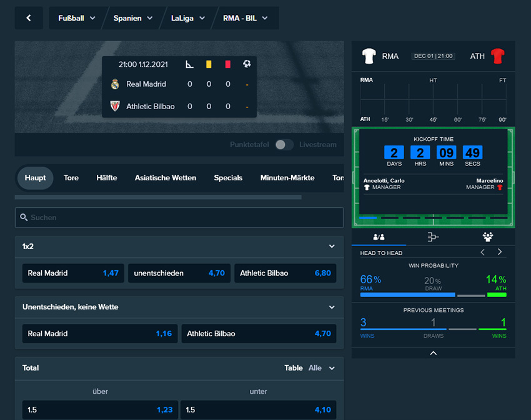Screen dimensions: 531x420
Task: Select first blue pitch slide indicator
Action: click(368, 218)
